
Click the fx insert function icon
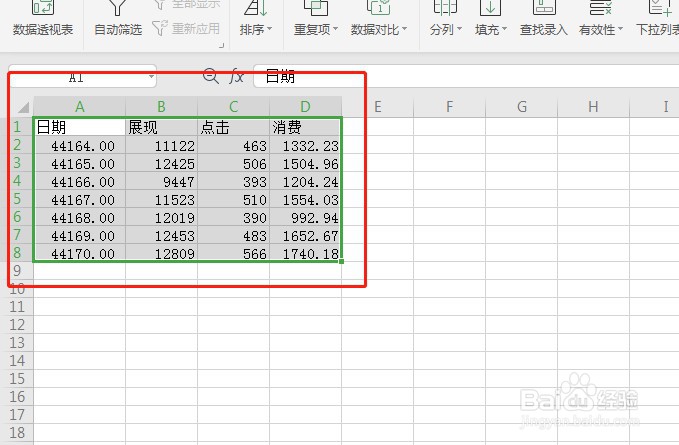[x=236, y=77]
